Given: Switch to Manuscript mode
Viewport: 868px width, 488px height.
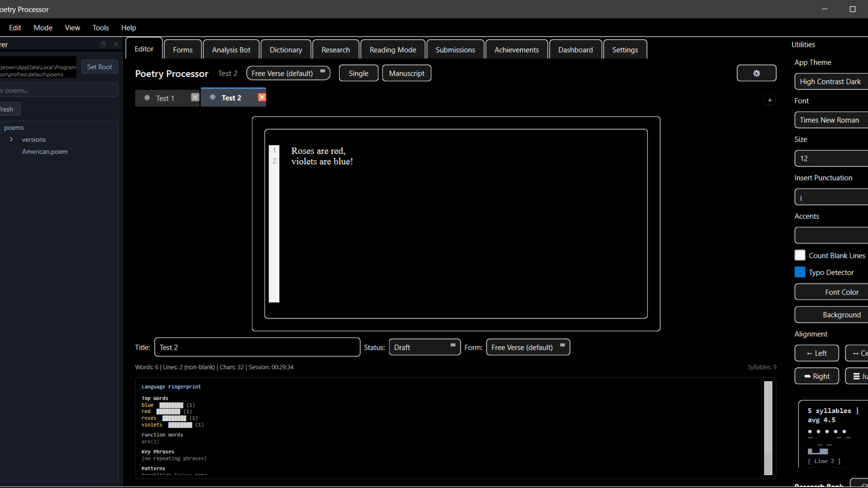Looking at the screenshot, I should 406,73.
